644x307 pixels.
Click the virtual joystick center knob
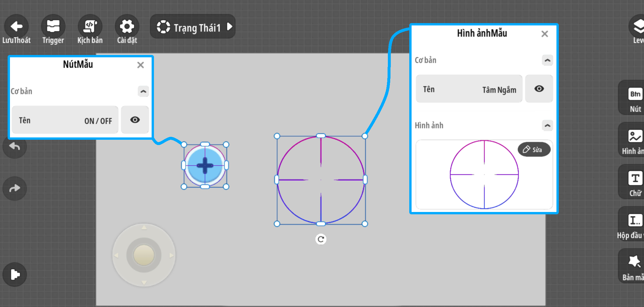coord(144,255)
